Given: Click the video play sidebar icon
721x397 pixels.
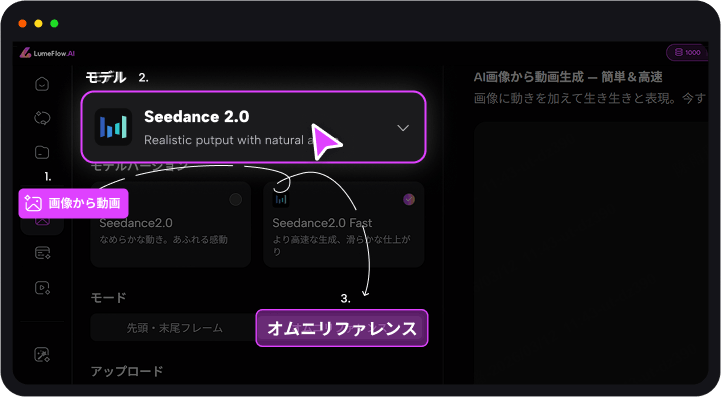Looking at the screenshot, I should click(x=42, y=288).
